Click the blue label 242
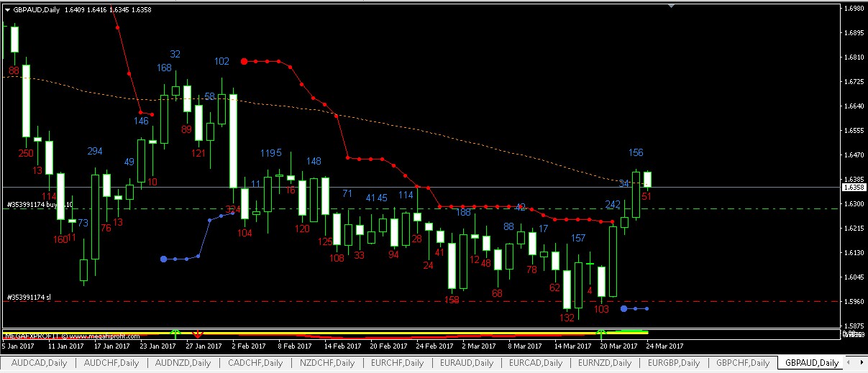The image size is (868, 373). tap(613, 205)
